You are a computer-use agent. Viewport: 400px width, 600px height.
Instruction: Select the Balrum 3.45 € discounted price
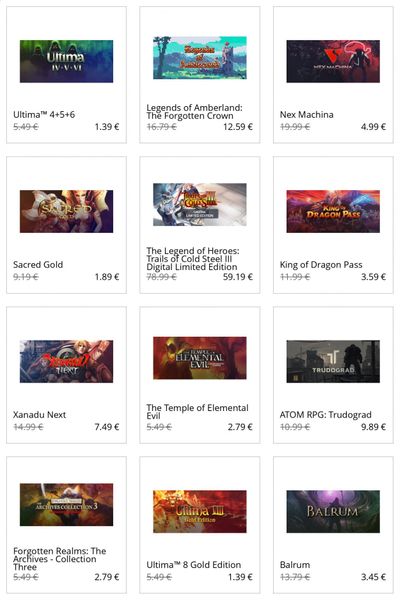[373, 577]
